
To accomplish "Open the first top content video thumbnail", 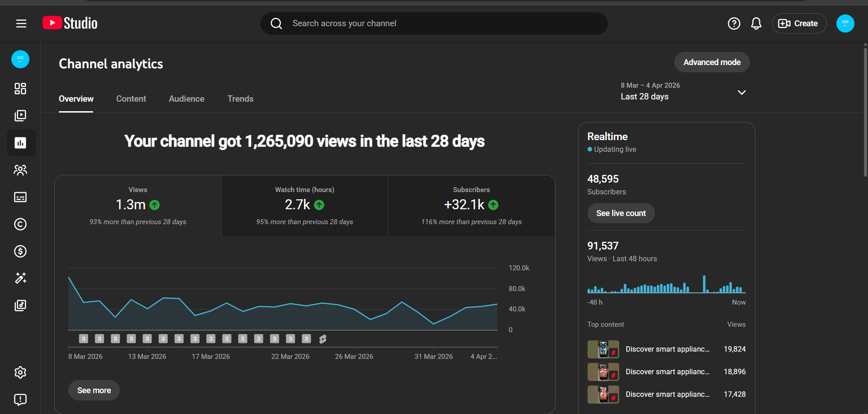I will click(603, 349).
